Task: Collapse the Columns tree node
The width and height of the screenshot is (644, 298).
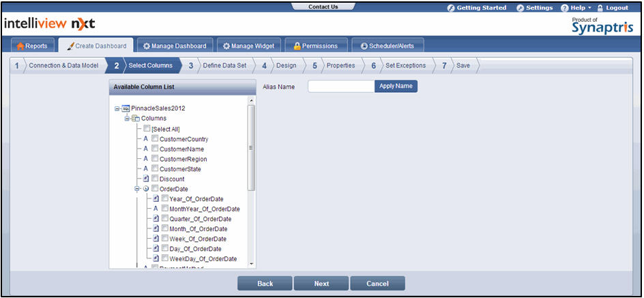Action: pyautogui.click(x=127, y=119)
